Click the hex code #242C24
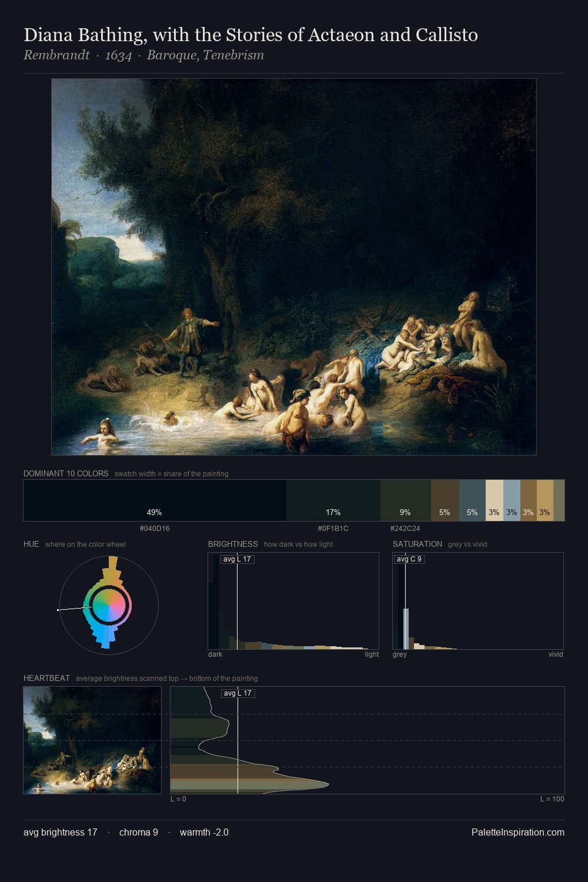This screenshot has height=882, width=588. click(405, 529)
